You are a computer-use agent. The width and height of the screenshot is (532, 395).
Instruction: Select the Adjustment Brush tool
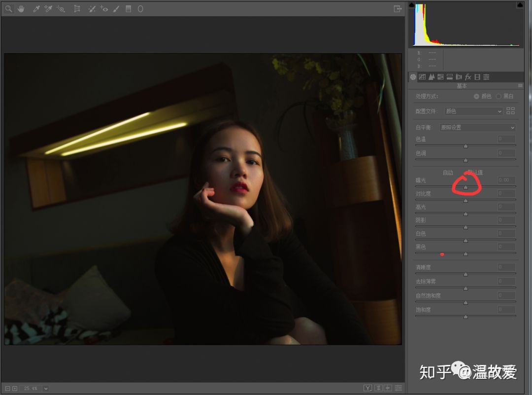[x=116, y=9]
